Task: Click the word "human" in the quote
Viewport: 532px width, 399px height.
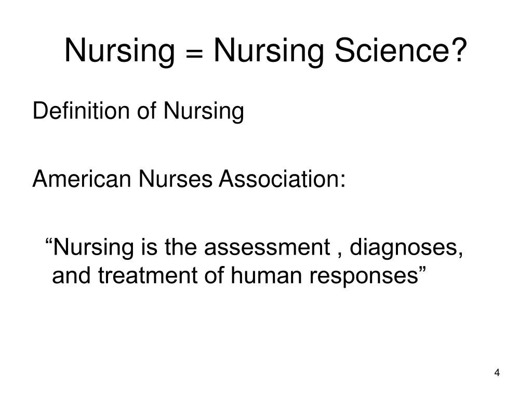Action: click(x=266, y=275)
